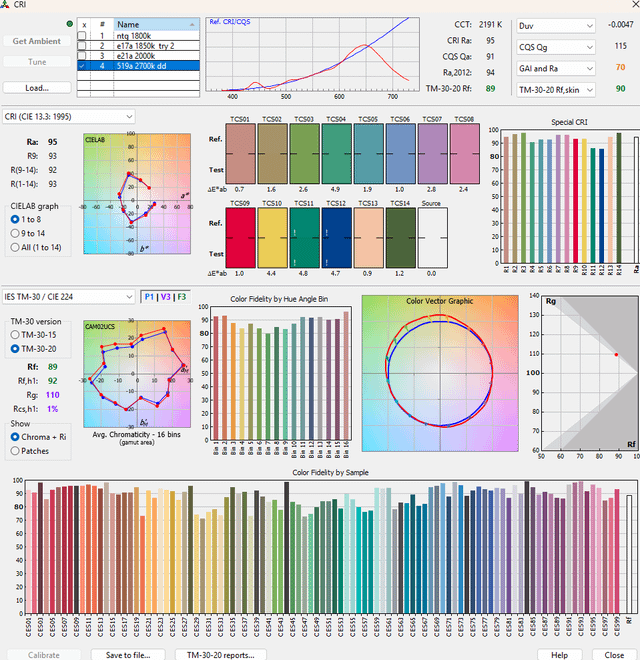Click the green status indicator dot
This screenshot has height=660, width=640.
[x=68, y=23]
